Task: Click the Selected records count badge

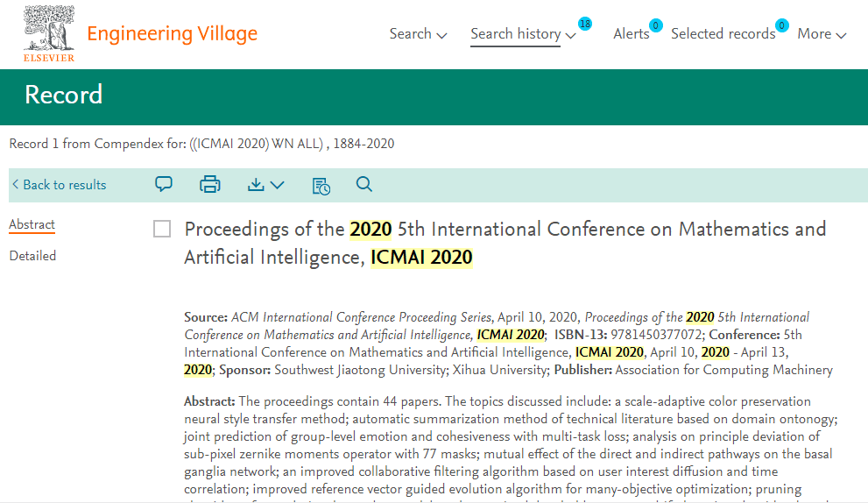Action: (x=781, y=25)
